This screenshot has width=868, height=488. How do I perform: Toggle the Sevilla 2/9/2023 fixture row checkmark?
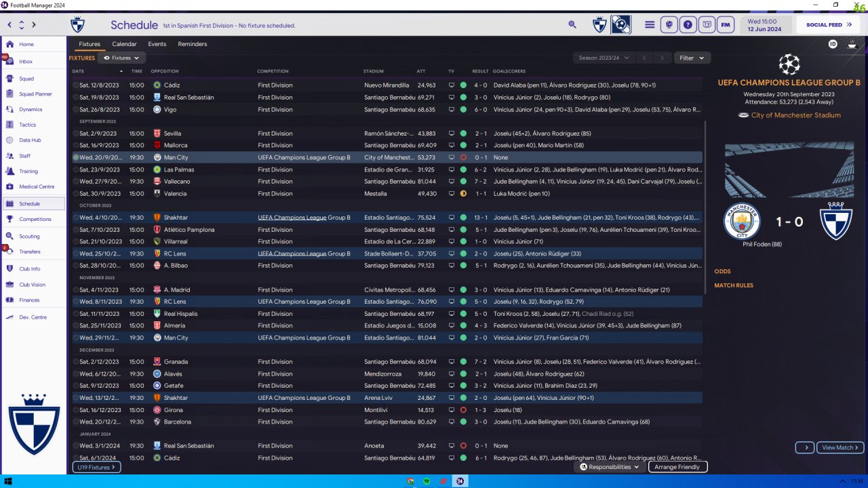click(x=76, y=134)
